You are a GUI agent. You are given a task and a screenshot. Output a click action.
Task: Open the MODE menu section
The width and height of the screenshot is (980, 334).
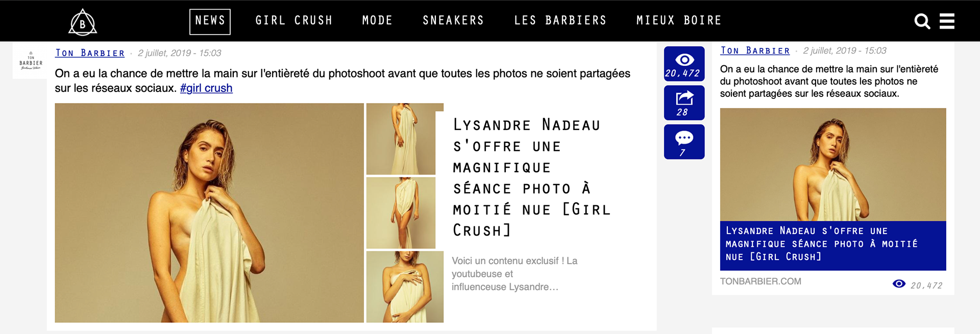point(377,20)
